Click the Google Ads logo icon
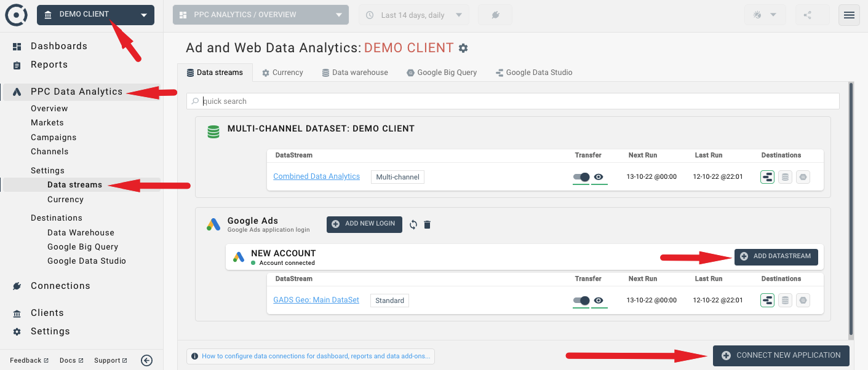Image resolution: width=868 pixels, height=370 pixels. (x=213, y=225)
